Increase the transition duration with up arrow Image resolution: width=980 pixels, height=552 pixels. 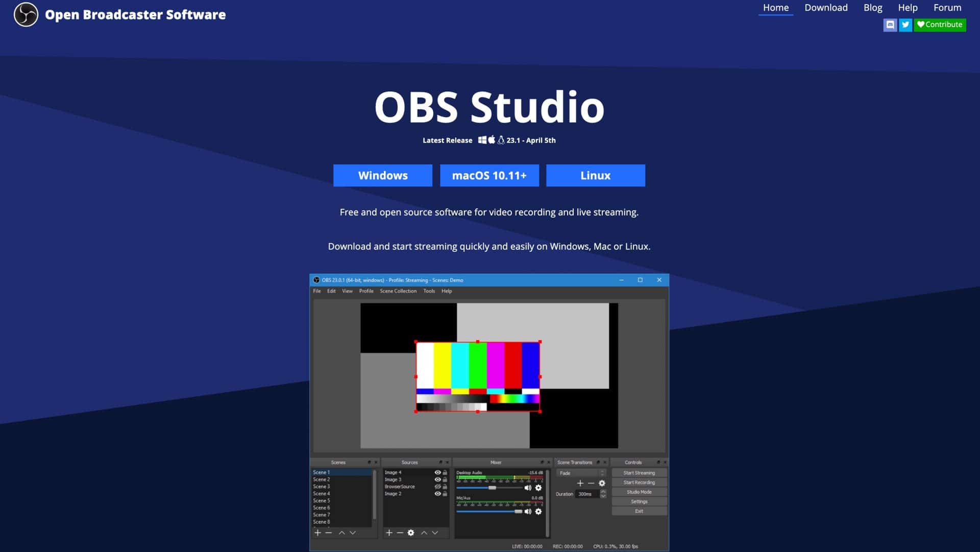coord(603,492)
